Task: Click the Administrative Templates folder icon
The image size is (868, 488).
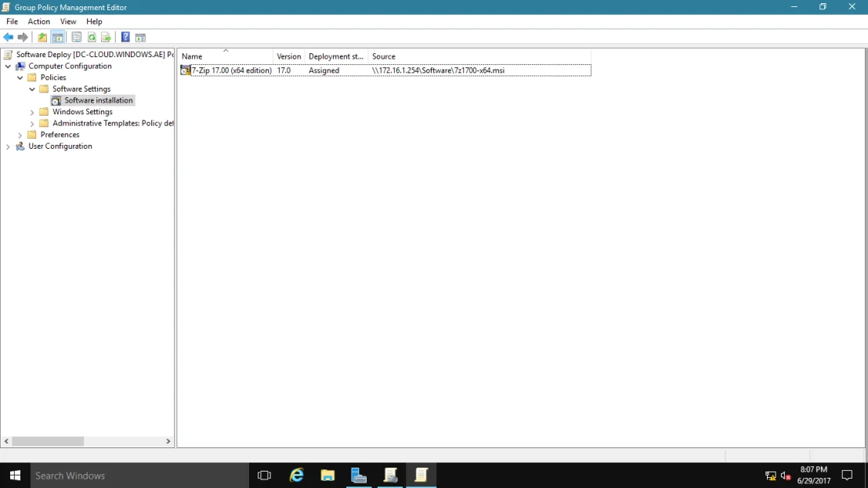Action: [x=45, y=123]
